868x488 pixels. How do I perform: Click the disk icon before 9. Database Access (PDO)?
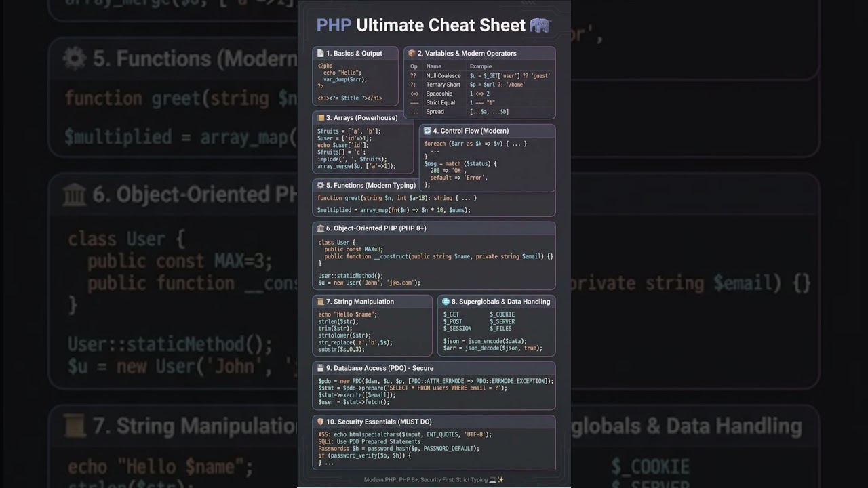tap(321, 368)
